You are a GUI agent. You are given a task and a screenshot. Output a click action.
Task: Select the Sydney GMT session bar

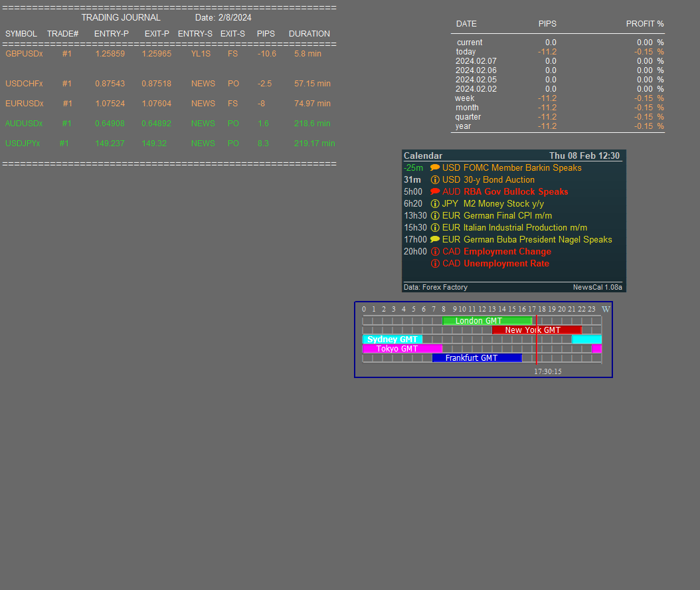click(393, 340)
